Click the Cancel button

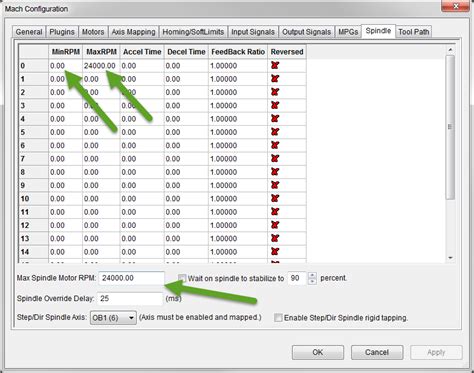coord(377,352)
